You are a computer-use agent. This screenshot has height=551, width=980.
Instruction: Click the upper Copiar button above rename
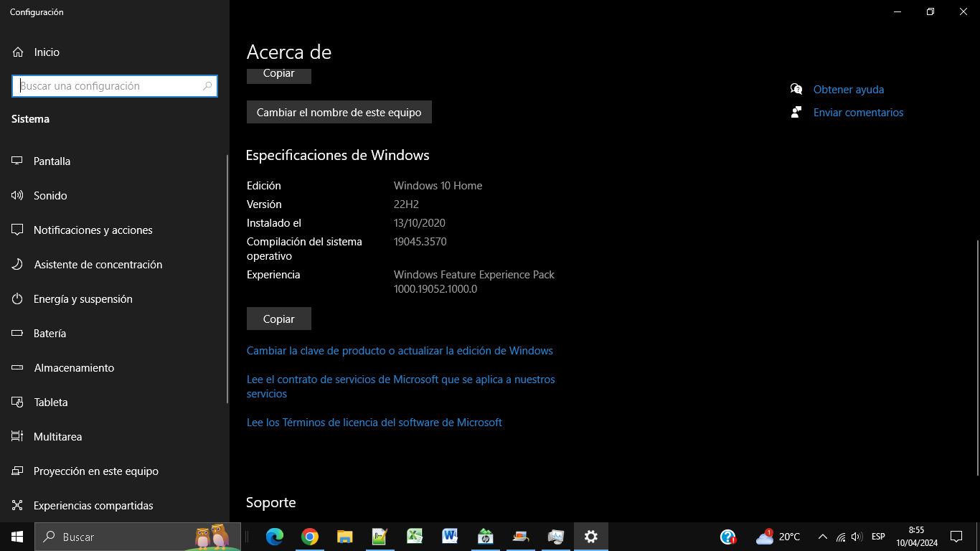pyautogui.click(x=279, y=75)
